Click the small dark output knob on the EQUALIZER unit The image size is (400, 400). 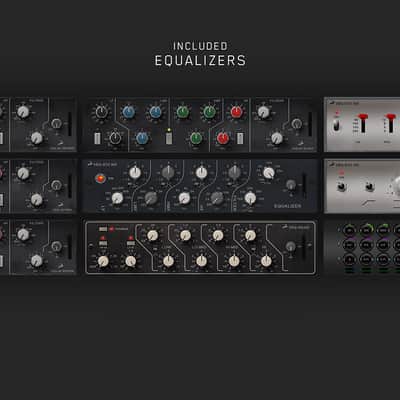[291, 184]
